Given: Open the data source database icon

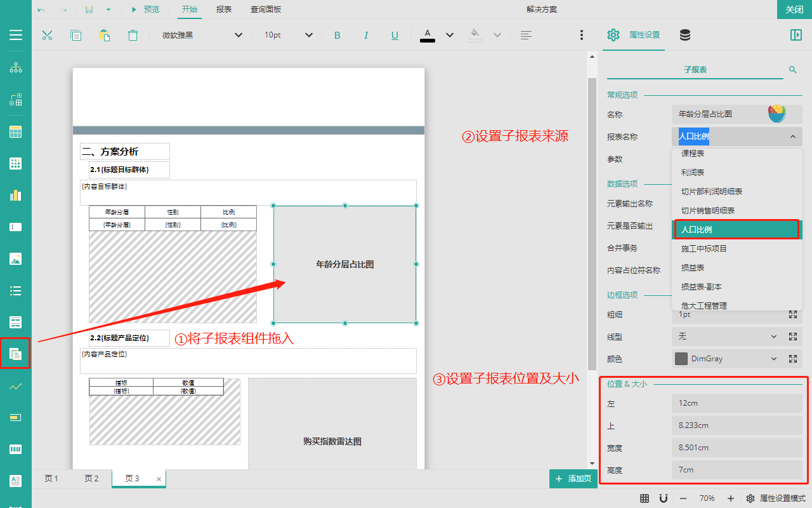Looking at the screenshot, I should (685, 35).
